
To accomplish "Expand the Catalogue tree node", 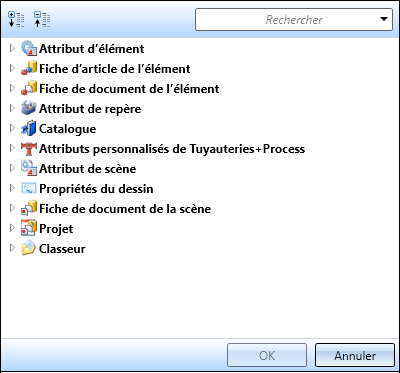I will click(x=12, y=129).
